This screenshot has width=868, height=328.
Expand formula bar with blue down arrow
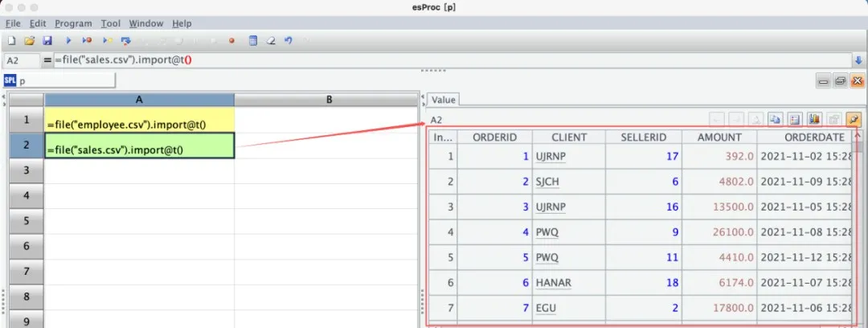[859, 60]
